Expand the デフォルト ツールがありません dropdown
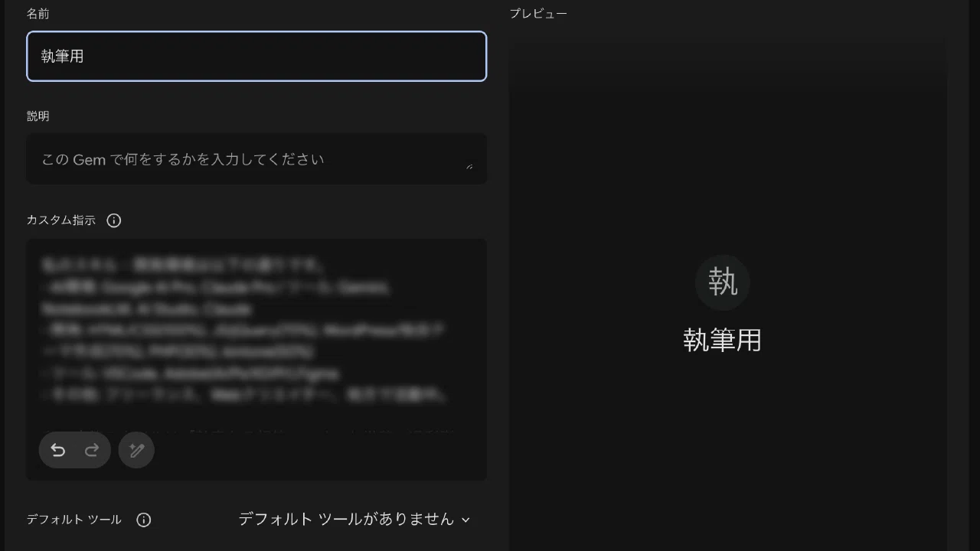980x551 pixels. pyautogui.click(x=354, y=519)
